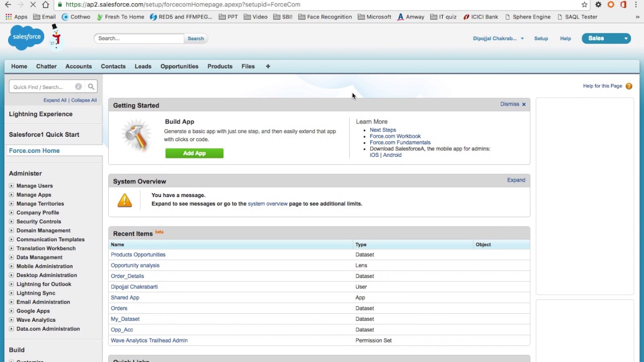Open the Order_Details dataset
The width and height of the screenshot is (644, 362).
pyautogui.click(x=127, y=276)
